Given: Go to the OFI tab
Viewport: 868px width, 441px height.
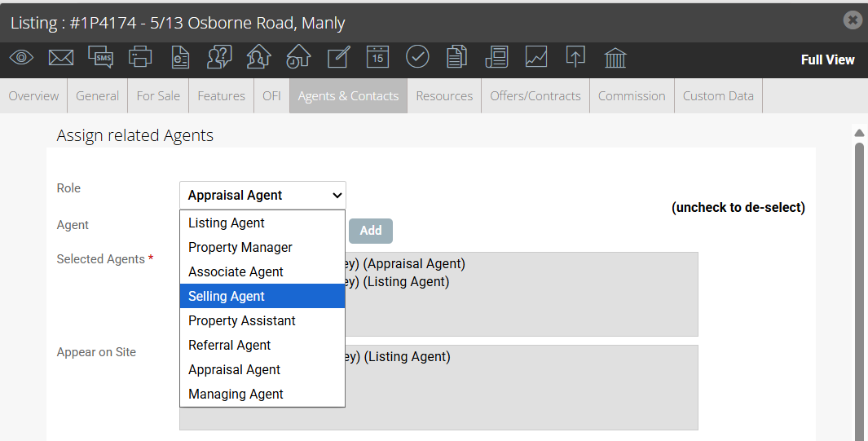Looking at the screenshot, I should 271,95.
